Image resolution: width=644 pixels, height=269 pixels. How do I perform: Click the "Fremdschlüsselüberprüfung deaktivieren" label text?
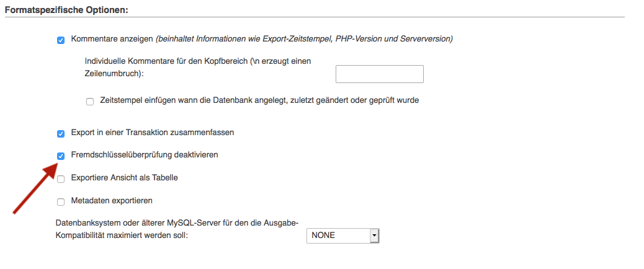(145, 155)
